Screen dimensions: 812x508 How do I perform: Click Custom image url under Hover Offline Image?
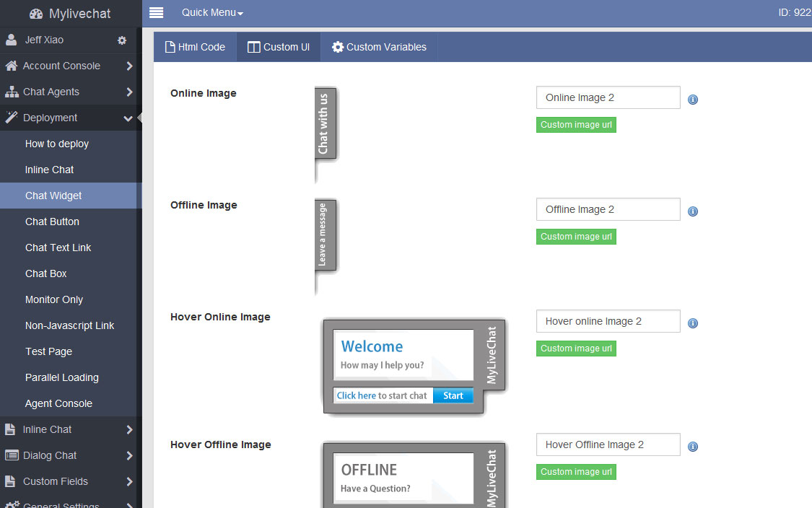(x=576, y=472)
